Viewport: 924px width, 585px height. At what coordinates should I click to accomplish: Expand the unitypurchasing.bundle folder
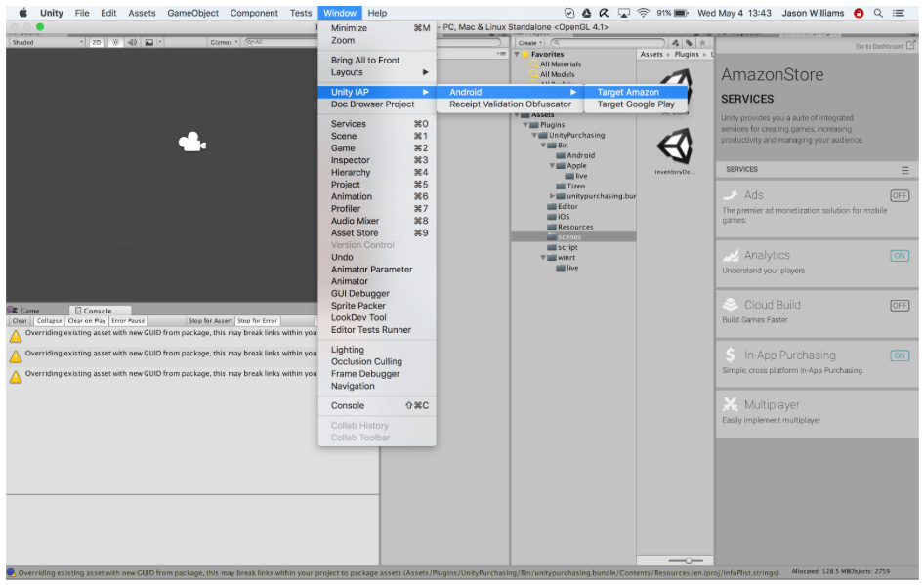tap(553, 196)
